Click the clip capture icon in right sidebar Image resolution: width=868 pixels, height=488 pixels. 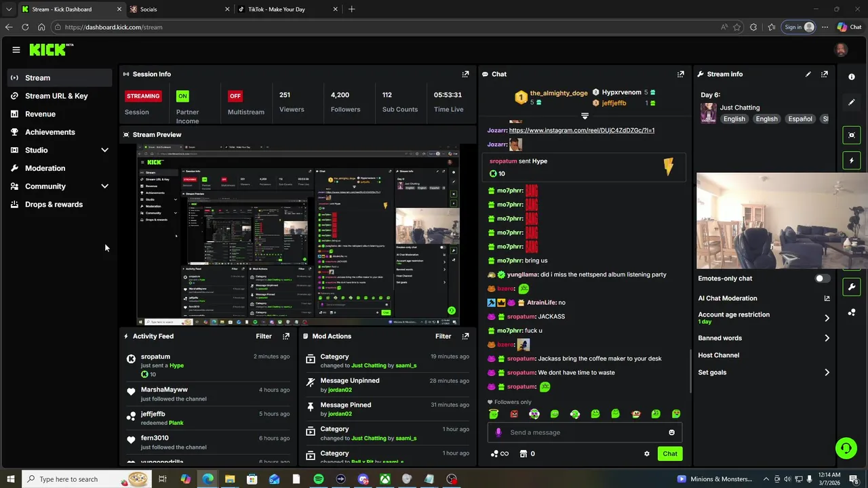tap(852, 135)
